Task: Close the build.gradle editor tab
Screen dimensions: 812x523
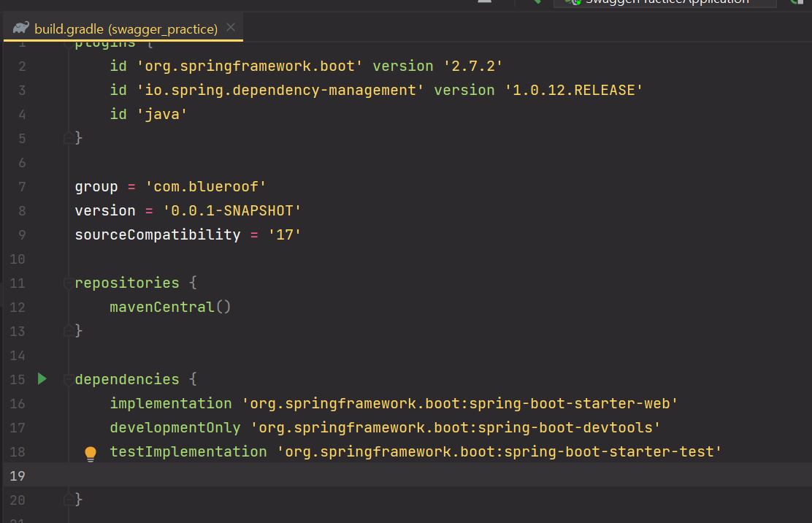Action: [x=230, y=26]
